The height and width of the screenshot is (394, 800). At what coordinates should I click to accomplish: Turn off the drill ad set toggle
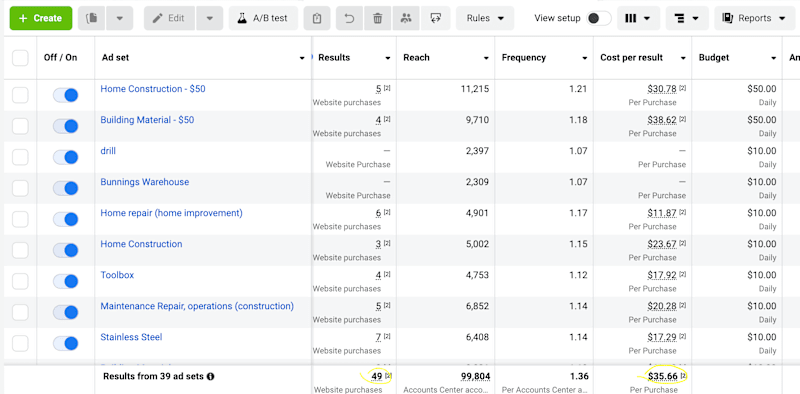pyautogui.click(x=65, y=157)
